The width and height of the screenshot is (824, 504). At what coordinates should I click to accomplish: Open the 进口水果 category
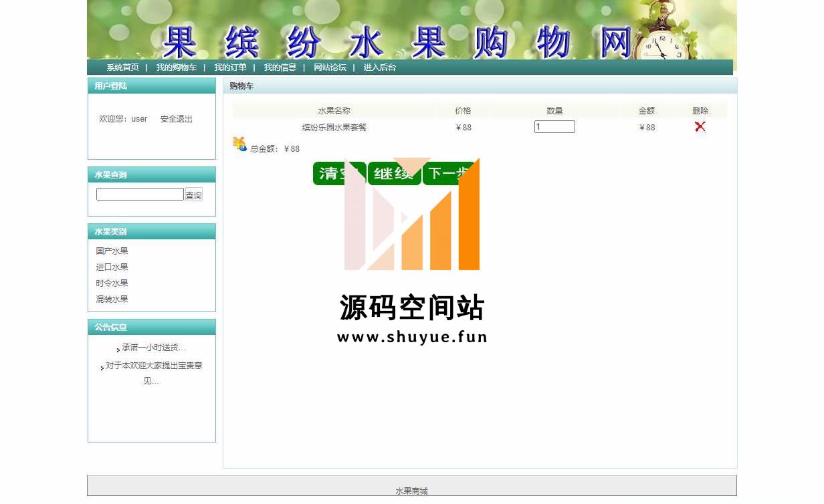tap(112, 267)
